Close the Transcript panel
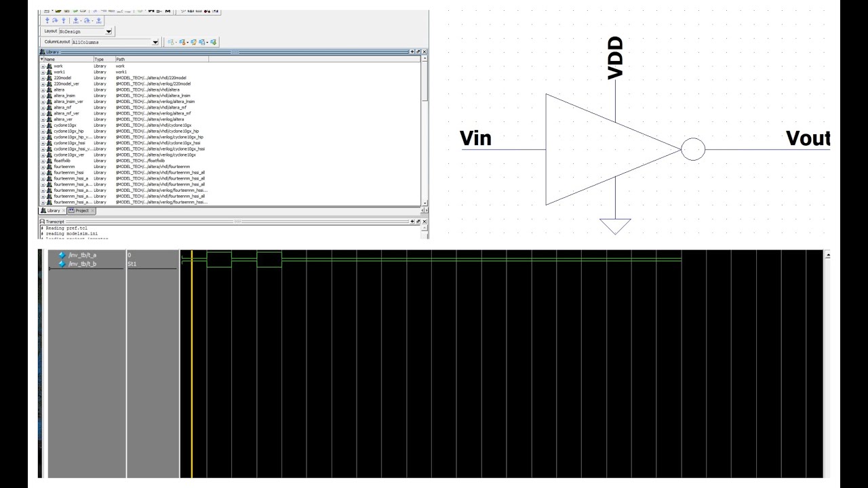The width and height of the screenshot is (868, 488). click(425, 222)
